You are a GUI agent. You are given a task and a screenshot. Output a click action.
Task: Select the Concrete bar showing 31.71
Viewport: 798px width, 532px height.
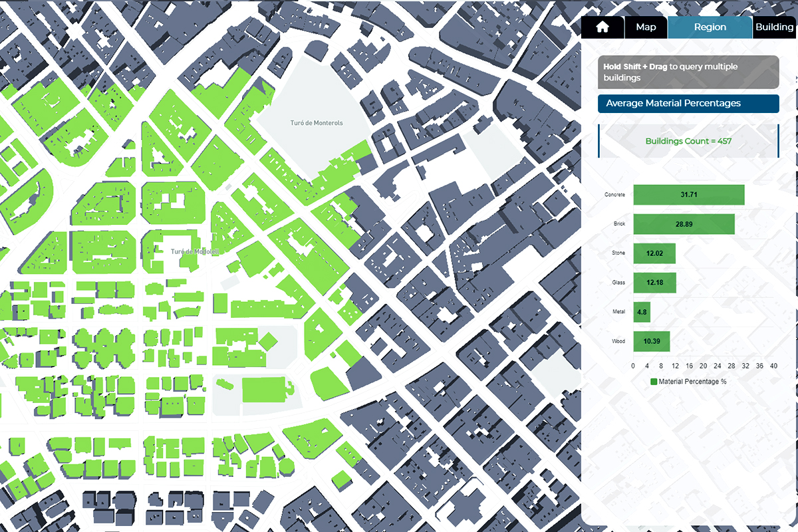[x=688, y=195]
